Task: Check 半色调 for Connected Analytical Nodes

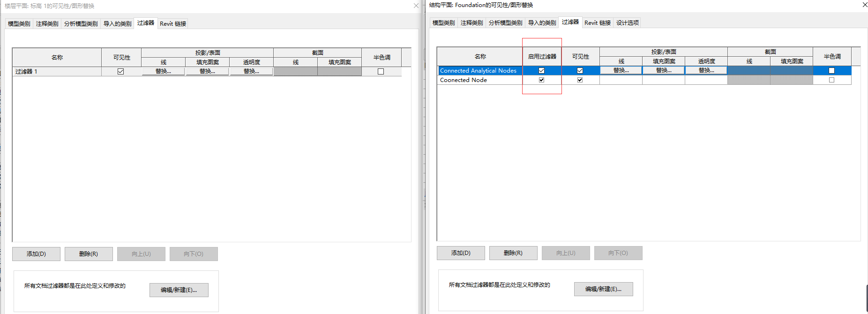Action: coord(831,70)
